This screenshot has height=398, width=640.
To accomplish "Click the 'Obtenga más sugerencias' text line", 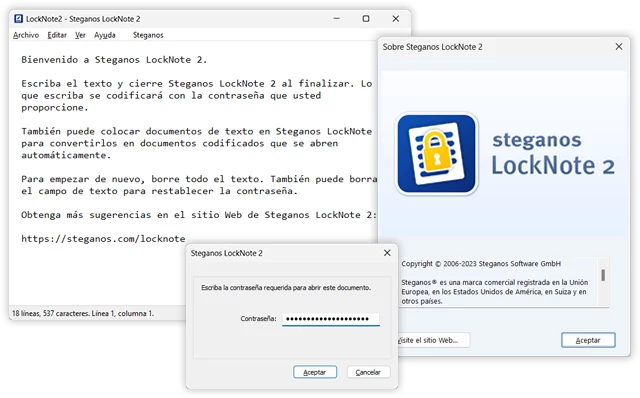I will tap(199, 215).
